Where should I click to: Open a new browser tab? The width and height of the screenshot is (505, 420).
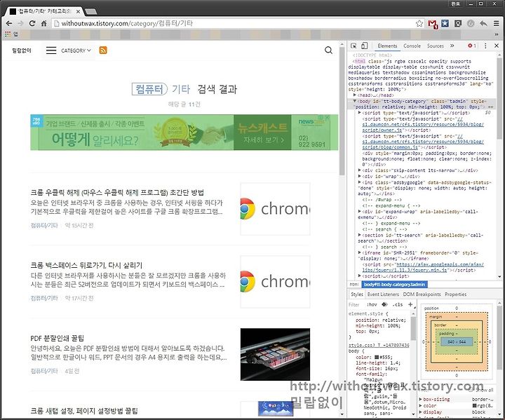[x=90, y=12]
